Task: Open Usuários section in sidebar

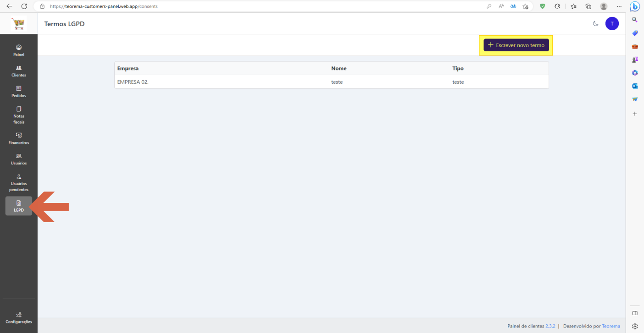Action: [x=19, y=159]
